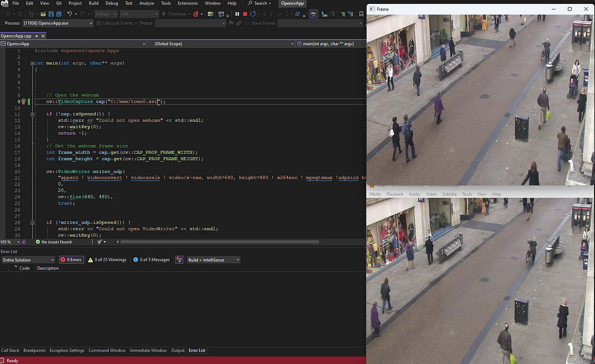This screenshot has width=595, height=364.
Task: Adjust the 105% editor zoom control
Action: tap(9, 242)
